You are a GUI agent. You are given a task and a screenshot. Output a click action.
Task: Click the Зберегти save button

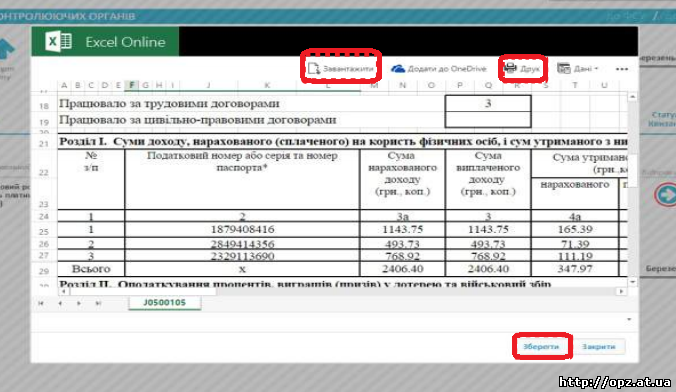click(x=541, y=346)
